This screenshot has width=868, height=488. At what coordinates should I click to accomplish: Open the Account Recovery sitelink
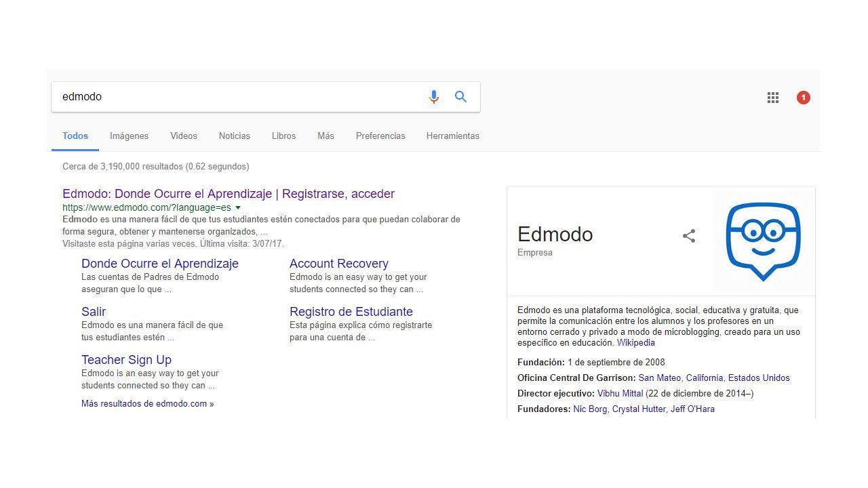pos(339,264)
